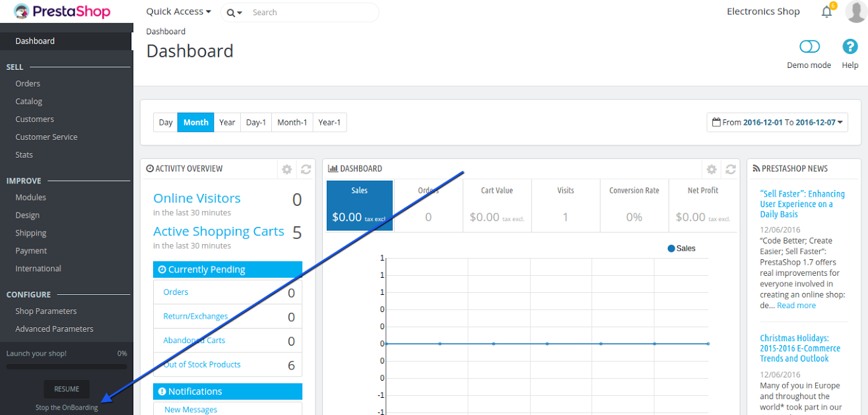Select the Net Profit metric tile
The height and width of the screenshot is (415, 868).
tap(703, 206)
